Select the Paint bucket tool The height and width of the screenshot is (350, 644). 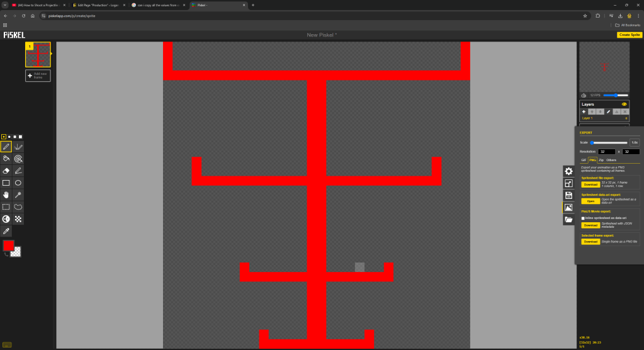[x=6, y=159]
